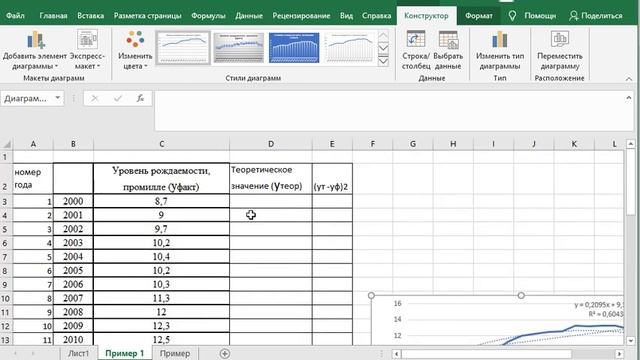Expand the formula bar with chevron

629,98
